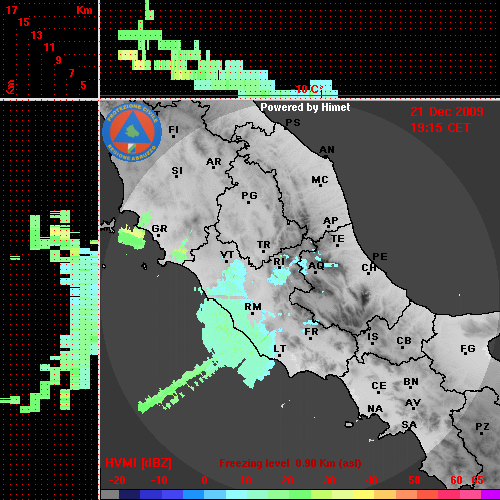The width and height of the screenshot is (500, 500).
Task: Select the PG city marker
Action: 249,197
